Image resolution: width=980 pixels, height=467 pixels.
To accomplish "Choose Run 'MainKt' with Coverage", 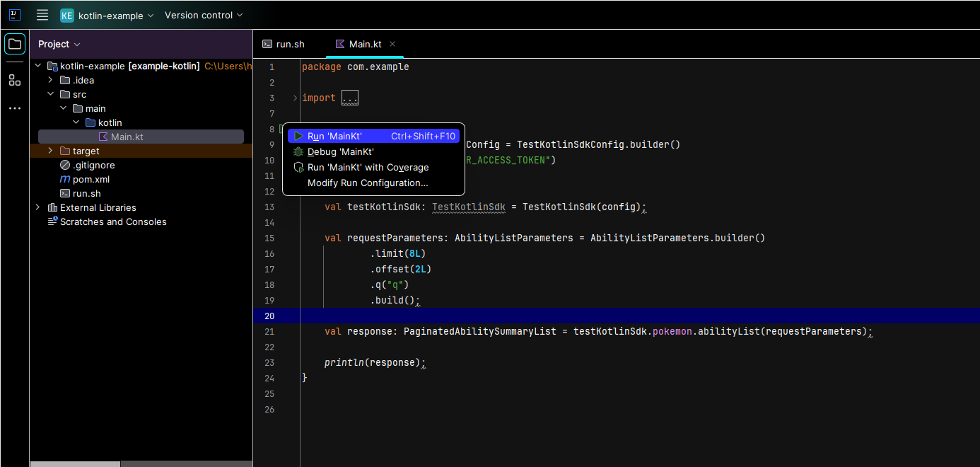I will click(373, 167).
